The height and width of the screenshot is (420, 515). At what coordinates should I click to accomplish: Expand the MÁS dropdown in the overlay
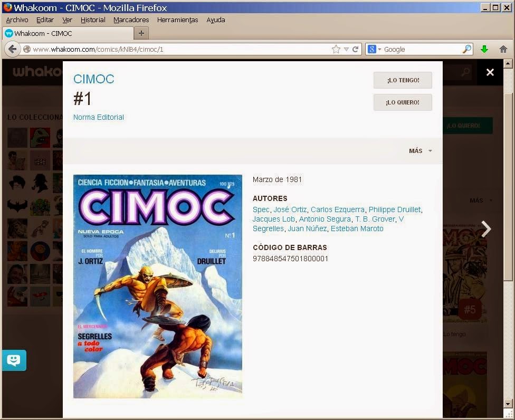coord(421,151)
